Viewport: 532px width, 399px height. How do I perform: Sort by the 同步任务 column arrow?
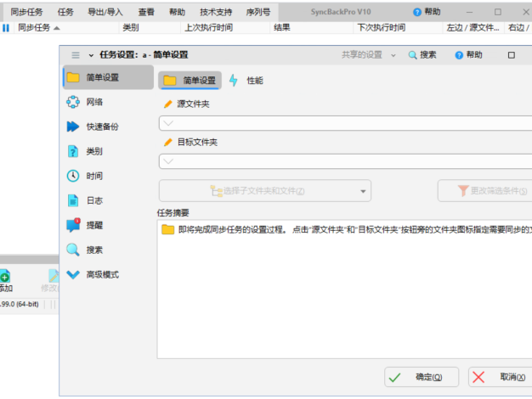pyautogui.click(x=57, y=28)
